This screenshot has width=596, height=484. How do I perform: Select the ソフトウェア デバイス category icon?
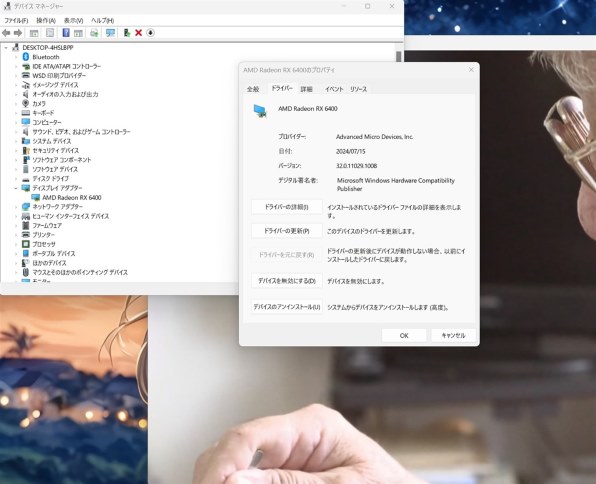pos(25,169)
